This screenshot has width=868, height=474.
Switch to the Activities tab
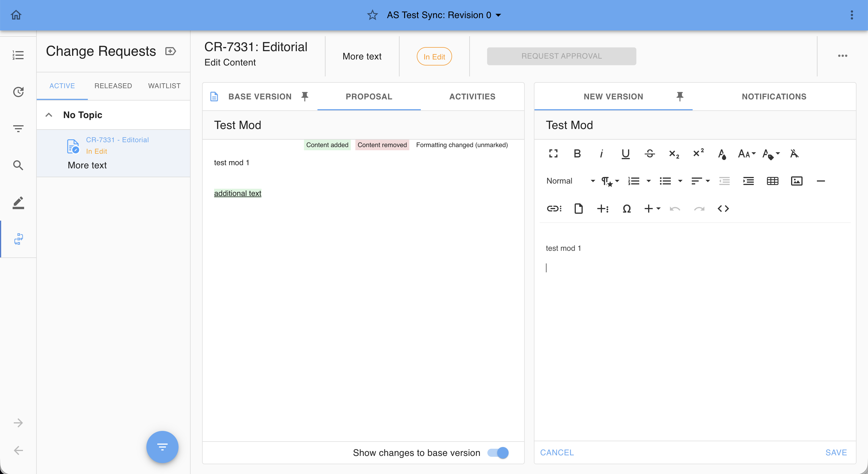point(472,97)
